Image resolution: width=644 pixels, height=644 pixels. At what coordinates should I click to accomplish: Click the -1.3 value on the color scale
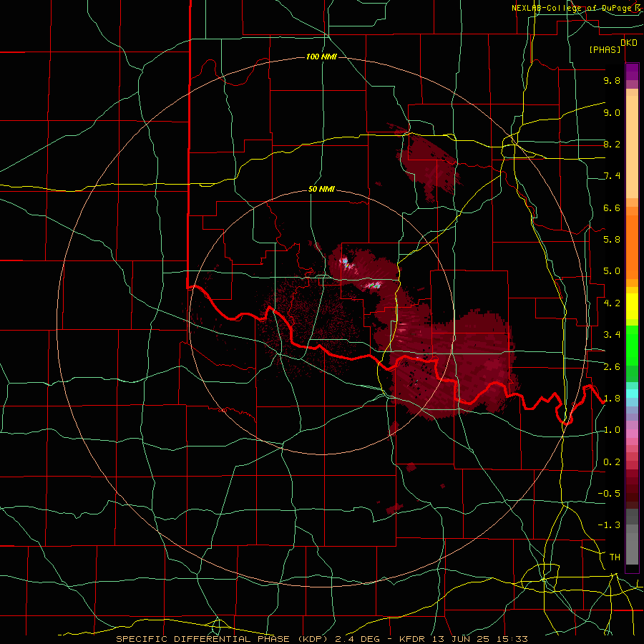(x=609, y=525)
